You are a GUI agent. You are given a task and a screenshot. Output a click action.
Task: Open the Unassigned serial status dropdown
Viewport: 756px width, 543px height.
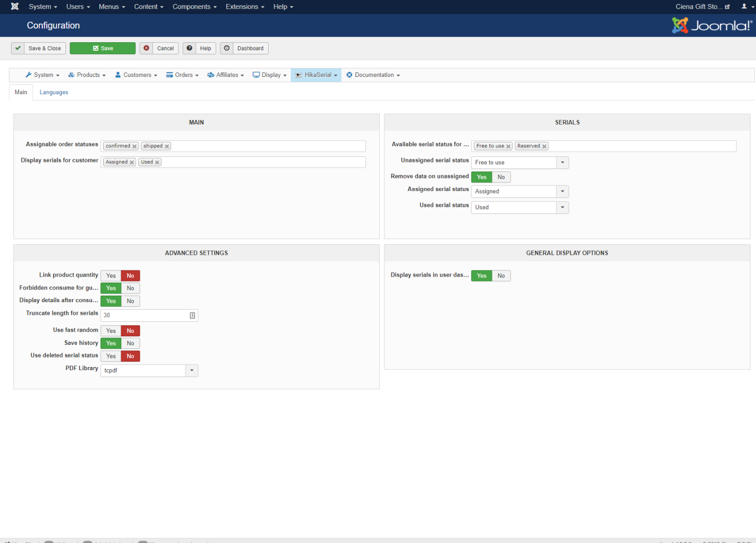pos(520,162)
